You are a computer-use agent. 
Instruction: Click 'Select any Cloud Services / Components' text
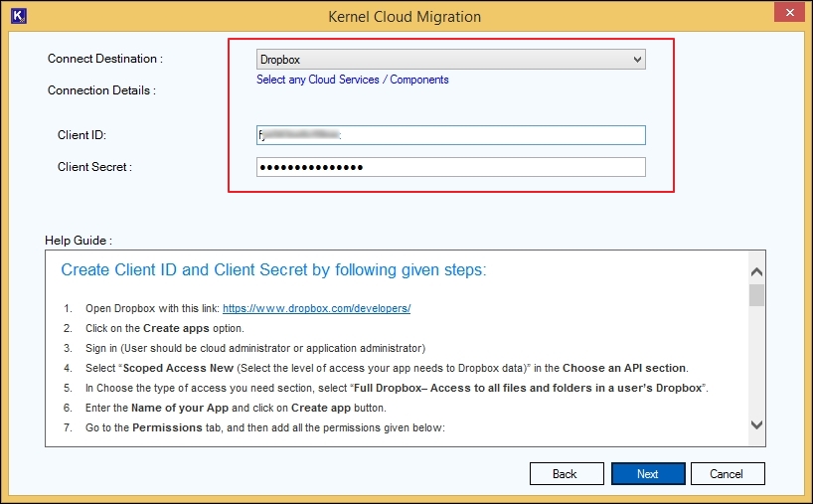click(x=353, y=80)
